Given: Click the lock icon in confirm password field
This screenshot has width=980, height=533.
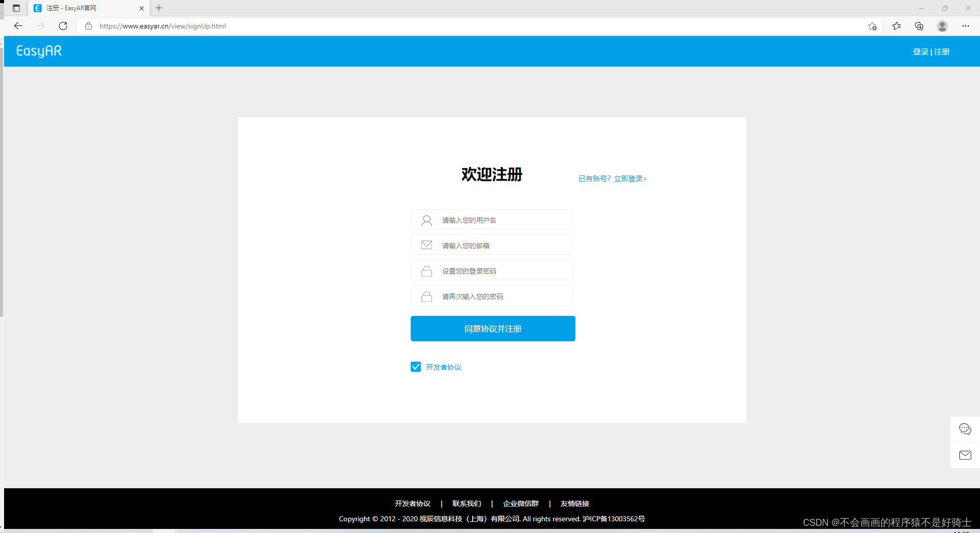Looking at the screenshot, I should point(426,296).
